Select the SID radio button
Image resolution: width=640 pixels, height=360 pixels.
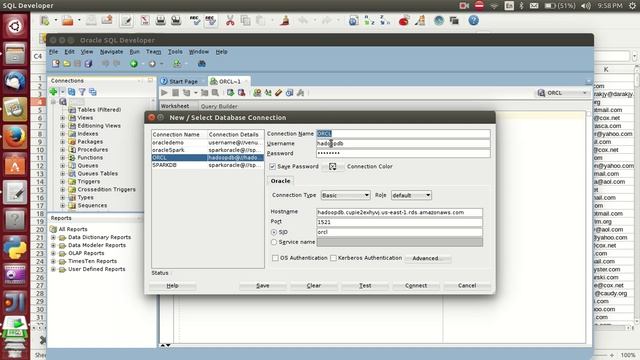274,232
